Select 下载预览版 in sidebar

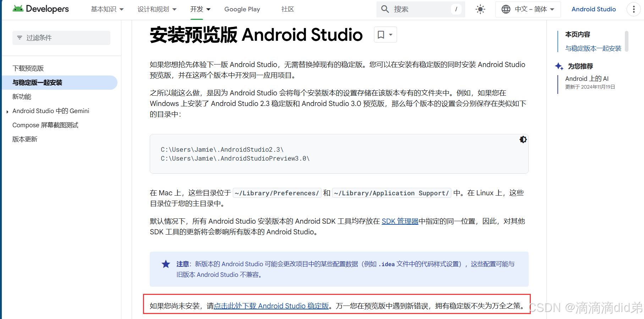pyautogui.click(x=28, y=68)
